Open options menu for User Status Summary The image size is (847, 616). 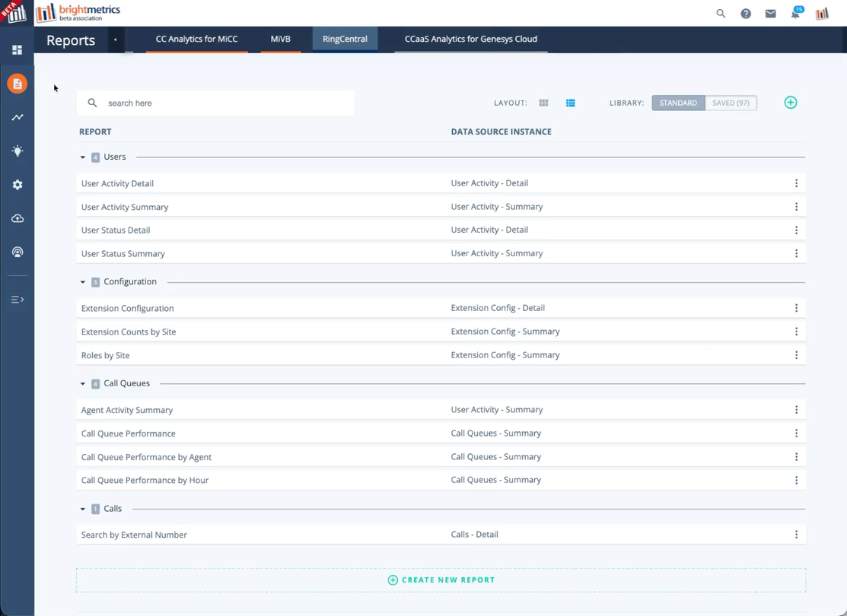click(796, 253)
